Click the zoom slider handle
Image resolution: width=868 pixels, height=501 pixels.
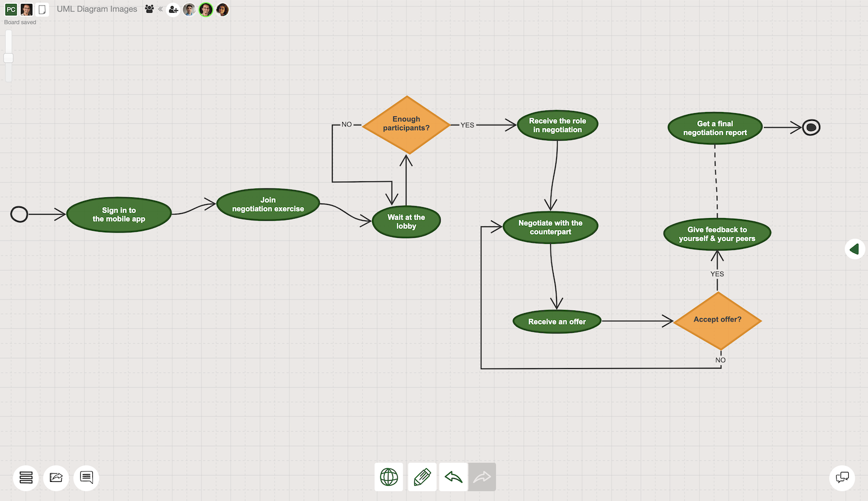tap(8, 58)
